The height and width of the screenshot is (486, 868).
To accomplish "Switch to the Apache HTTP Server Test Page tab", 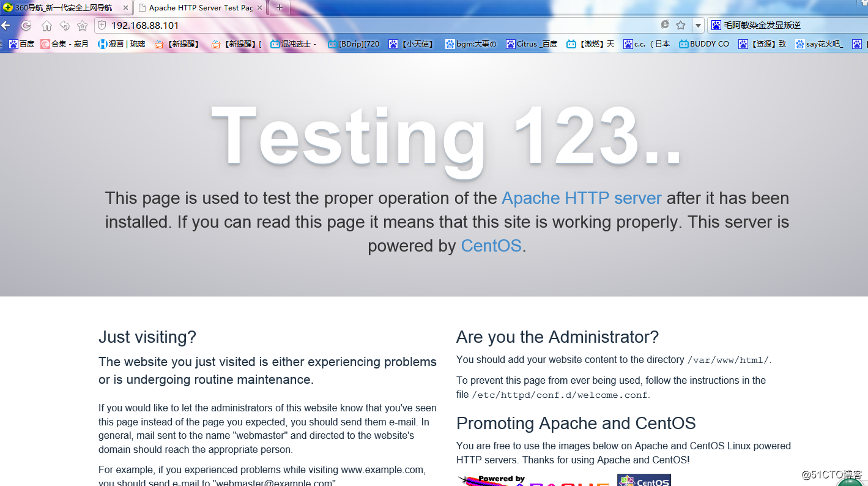I will [201, 8].
